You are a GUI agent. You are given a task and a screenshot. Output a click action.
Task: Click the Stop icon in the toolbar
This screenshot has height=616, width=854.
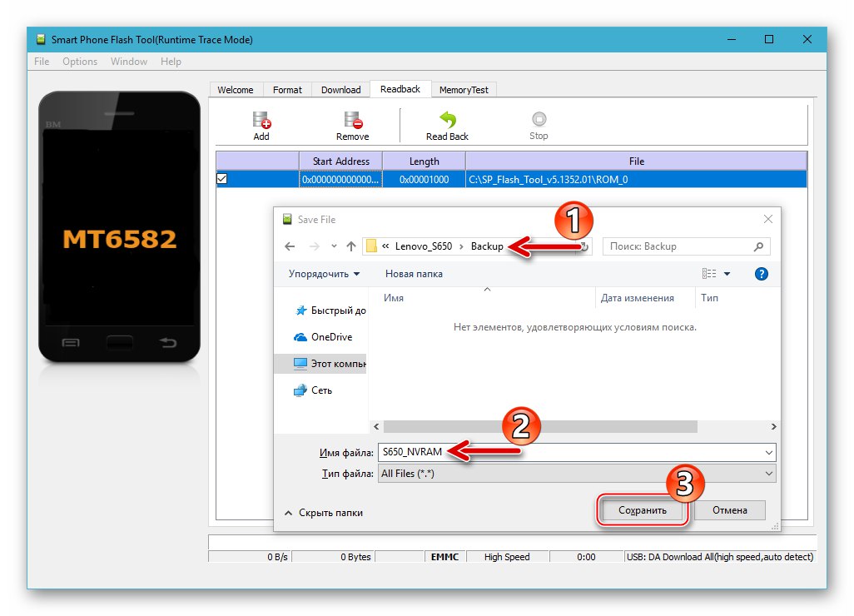538,119
